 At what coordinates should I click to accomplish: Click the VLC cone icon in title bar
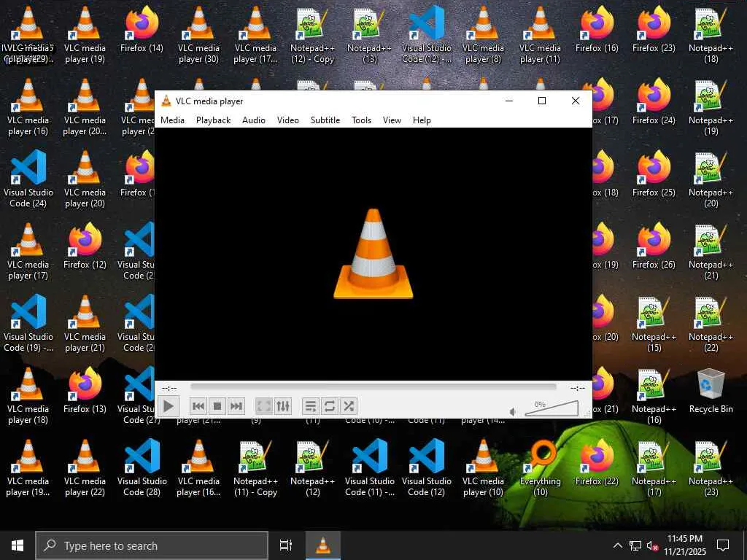click(166, 101)
